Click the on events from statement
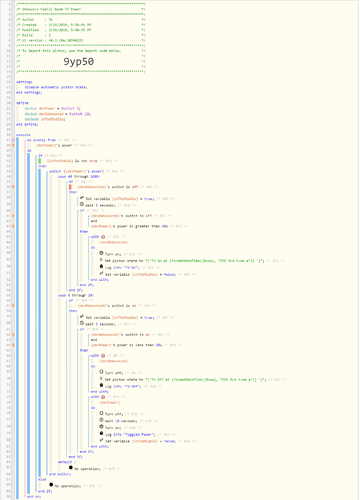Viewport: 360px width, 500px height. (41, 140)
